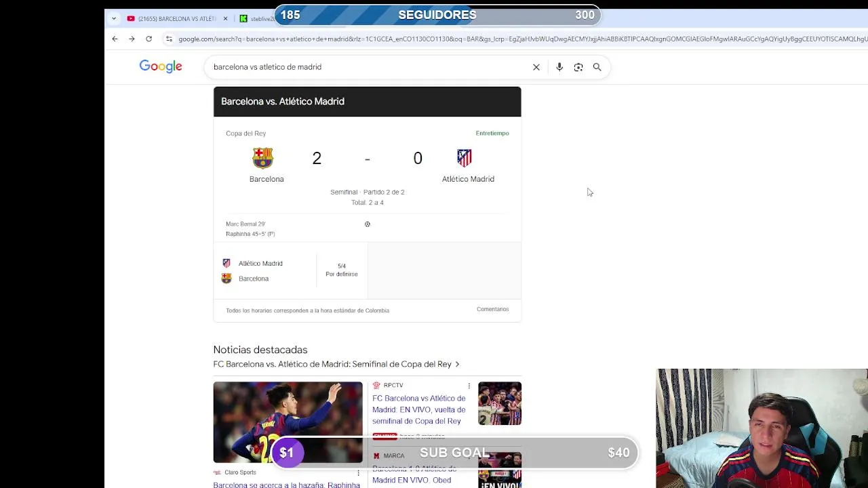868x488 pixels.
Task: Click the soccer ball goal icon
Action: [x=368, y=224]
